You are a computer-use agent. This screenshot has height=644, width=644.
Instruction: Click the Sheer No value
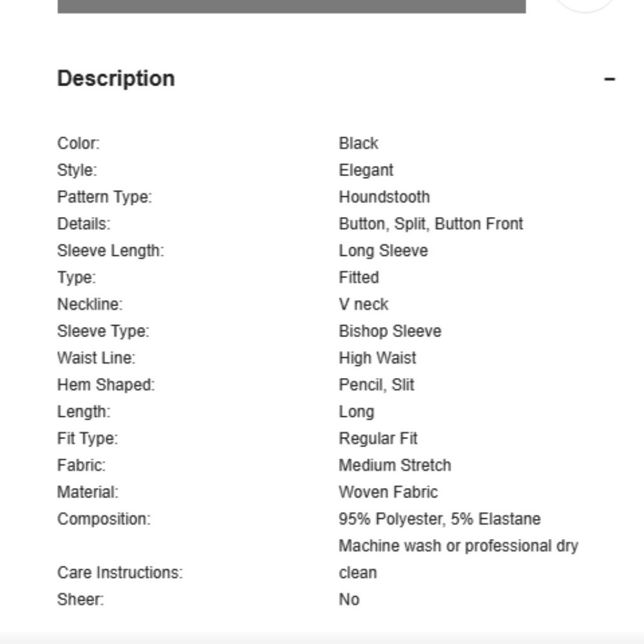(349, 600)
